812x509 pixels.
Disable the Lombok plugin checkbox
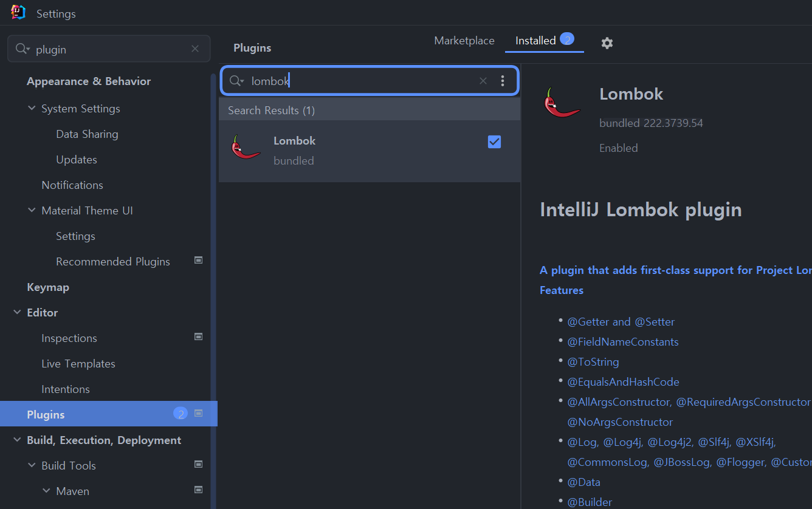494,142
